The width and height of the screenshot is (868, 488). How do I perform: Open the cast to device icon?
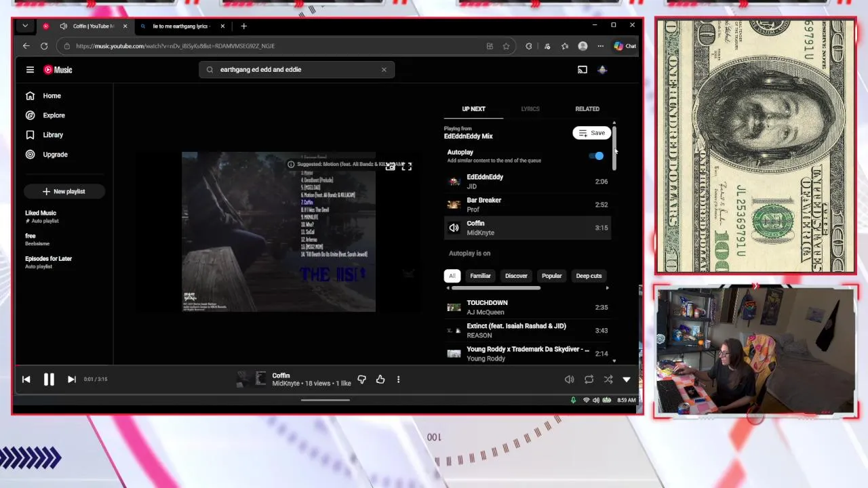pos(582,70)
